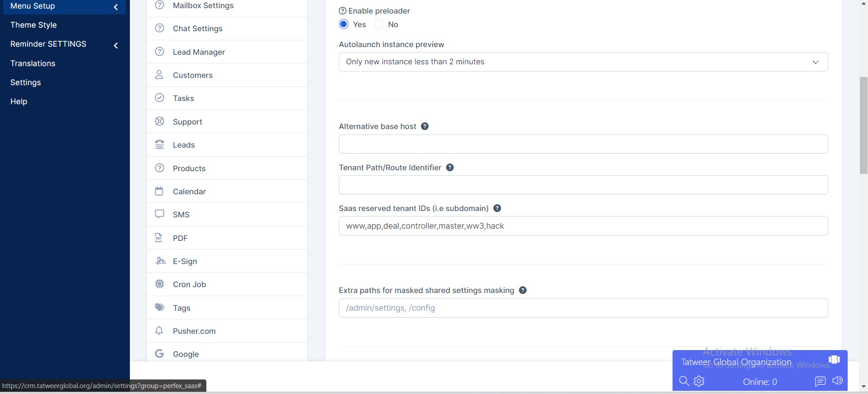Click the search icon in chat widget
The width and height of the screenshot is (868, 394).
pyautogui.click(x=684, y=381)
